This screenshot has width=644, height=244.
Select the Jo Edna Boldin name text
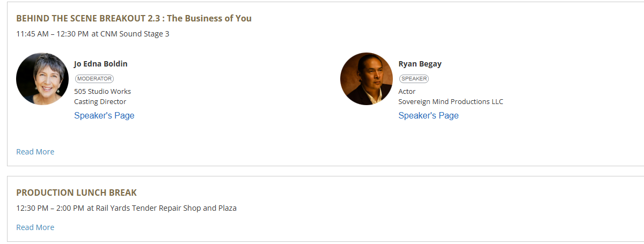[x=101, y=64]
